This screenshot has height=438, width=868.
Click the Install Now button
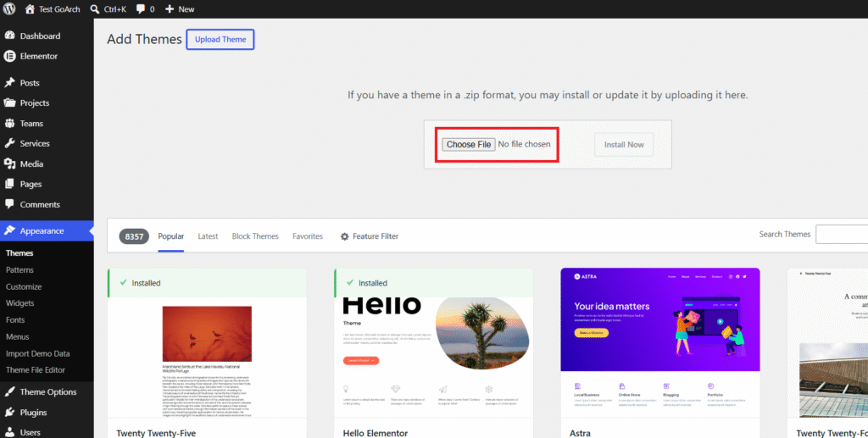[x=624, y=144]
